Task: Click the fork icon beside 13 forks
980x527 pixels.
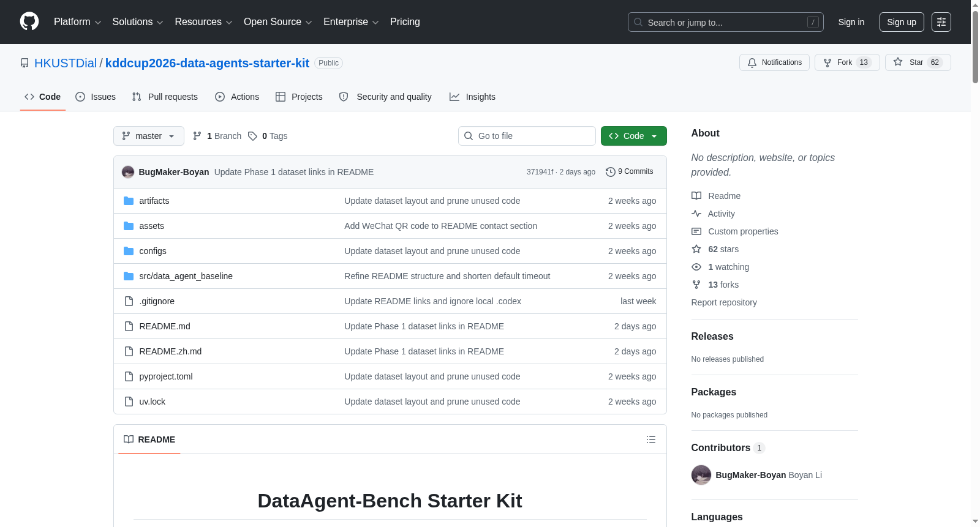Action: click(x=696, y=285)
